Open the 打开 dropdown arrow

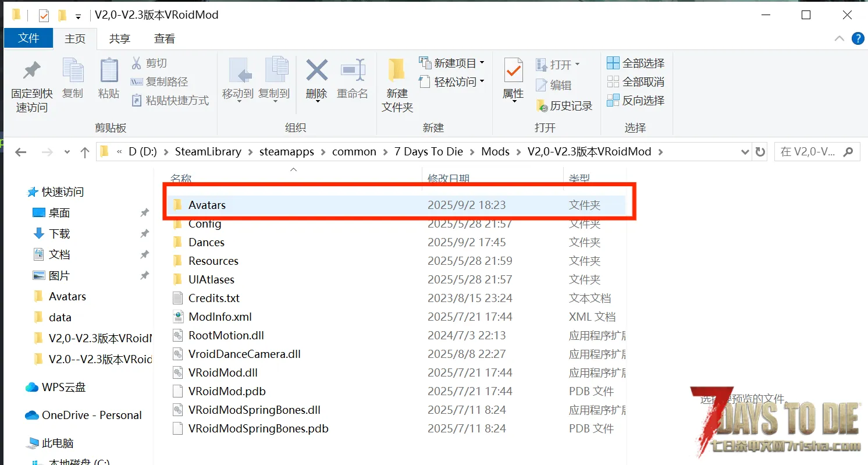[577, 64]
